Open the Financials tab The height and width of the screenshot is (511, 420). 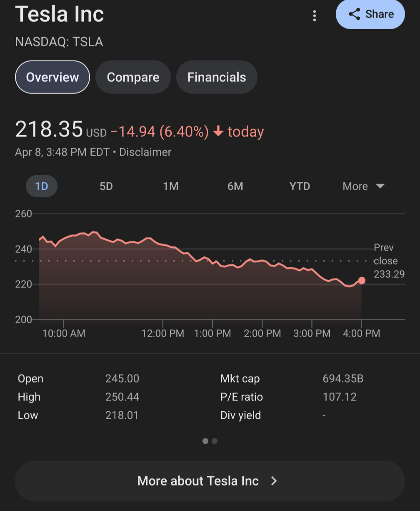tap(217, 77)
